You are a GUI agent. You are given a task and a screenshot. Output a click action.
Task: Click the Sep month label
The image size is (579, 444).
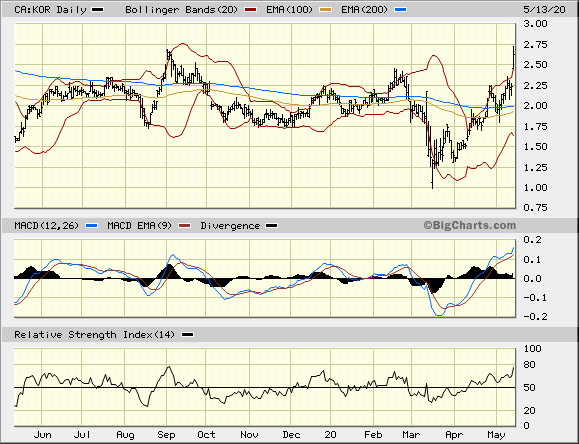[x=166, y=435]
